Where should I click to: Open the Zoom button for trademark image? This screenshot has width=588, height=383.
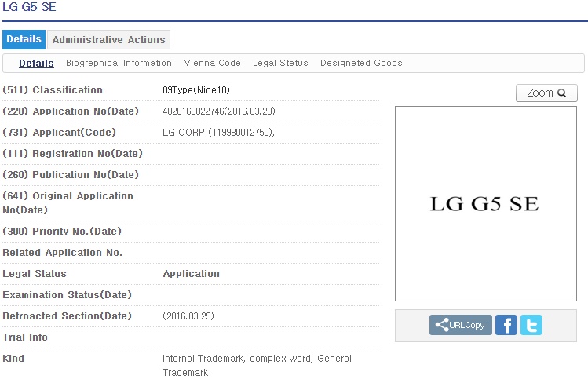click(546, 93)
